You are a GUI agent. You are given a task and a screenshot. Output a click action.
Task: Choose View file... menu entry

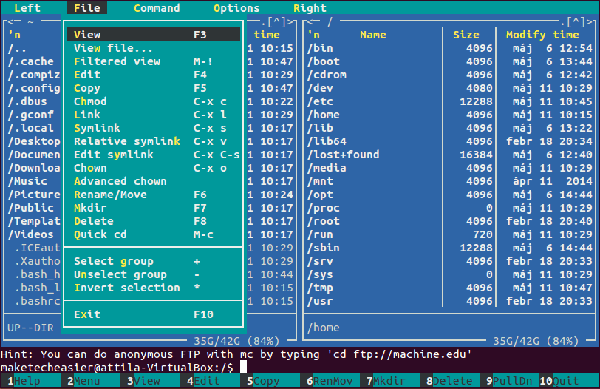pos(153,48)
